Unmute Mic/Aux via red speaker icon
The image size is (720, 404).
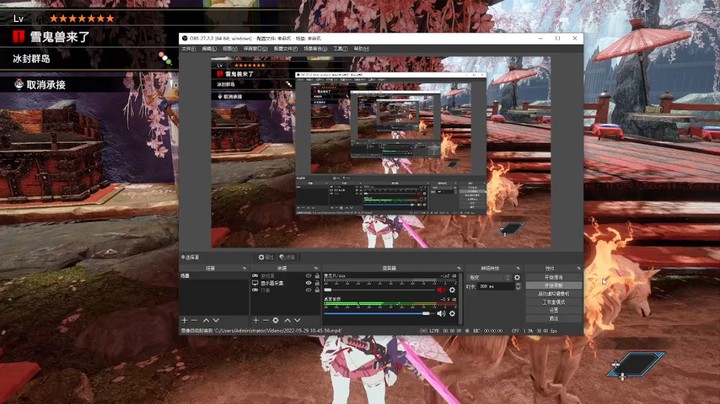[x=441, y=290]
